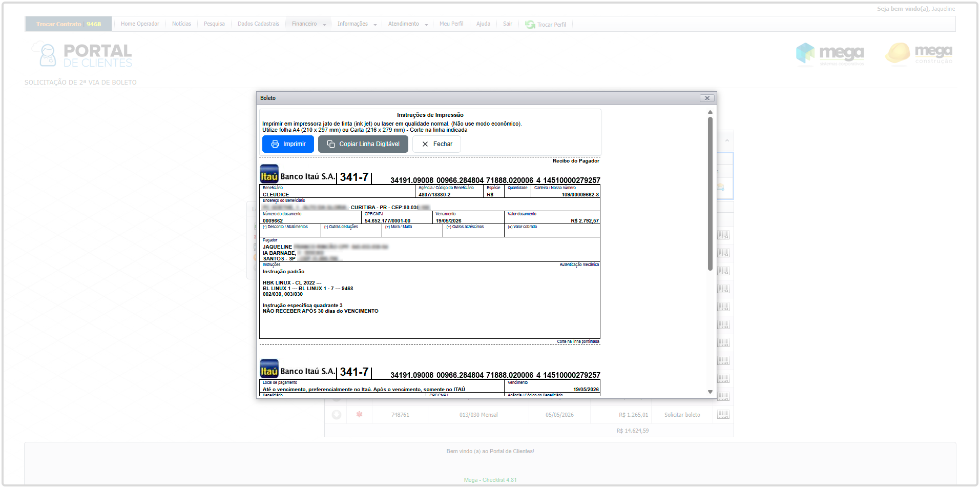This screenshot has width=980, height=488.
Task: Click the scroll-down arrow of the Boleto dialog
Action: 710,392
